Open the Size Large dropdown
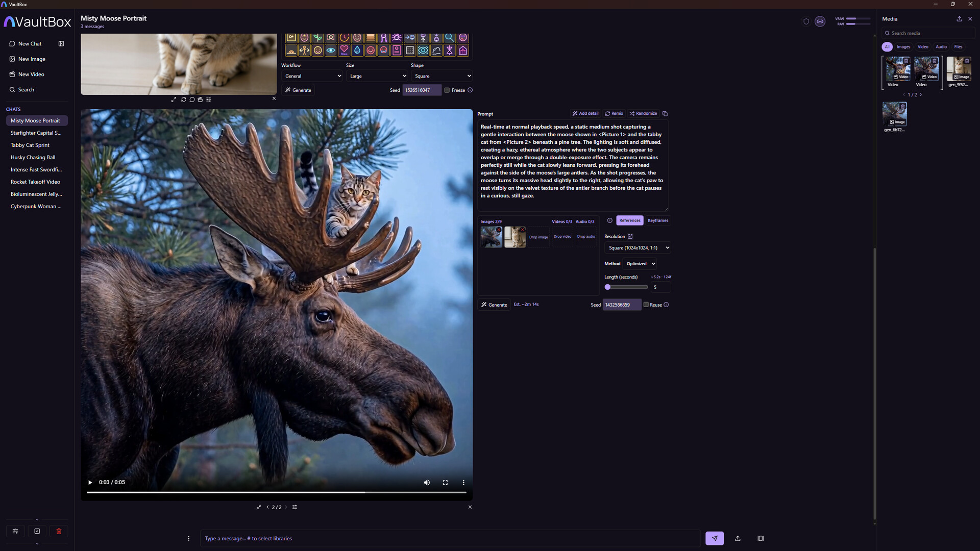The image size is (980, 551). pyautogui.click(x=377, y=76)
